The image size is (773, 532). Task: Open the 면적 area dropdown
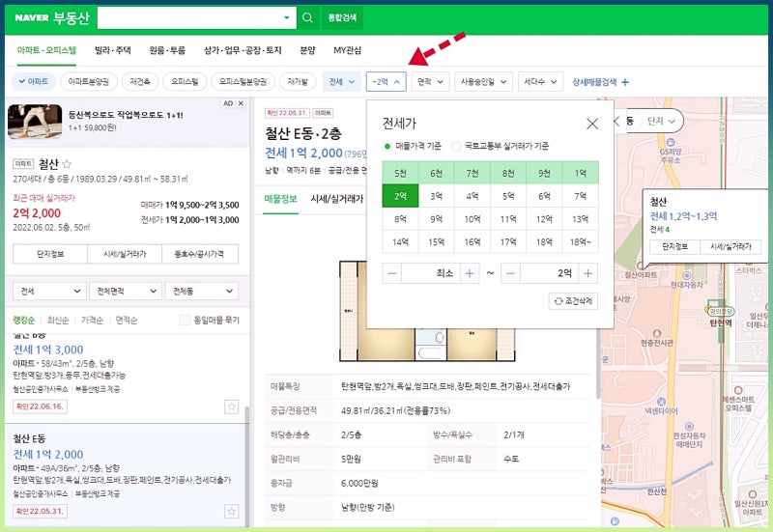click(430, 82)
